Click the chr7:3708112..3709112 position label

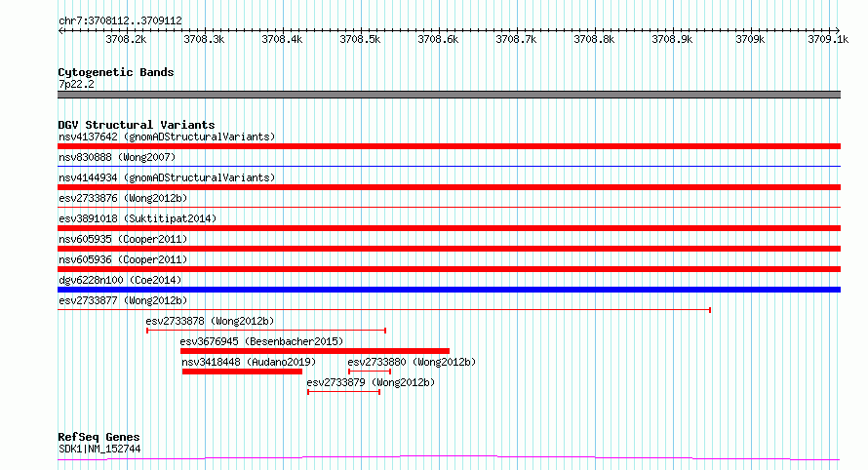tap(120, 20)
